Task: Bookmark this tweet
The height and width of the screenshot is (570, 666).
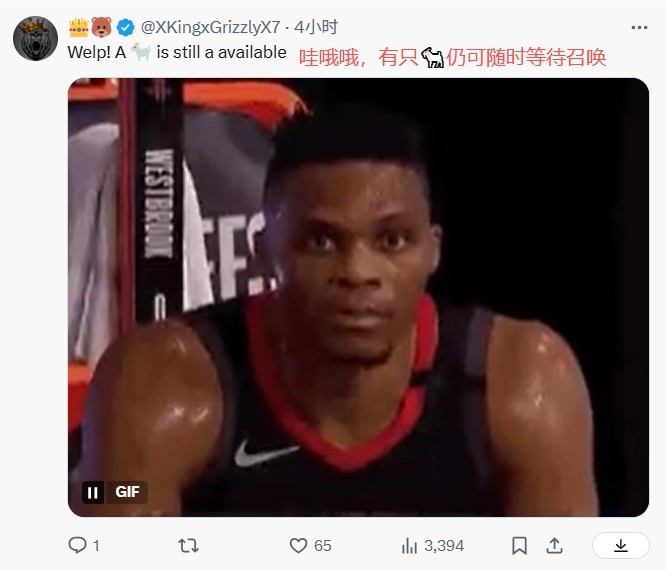Action: tap(519, 546)
